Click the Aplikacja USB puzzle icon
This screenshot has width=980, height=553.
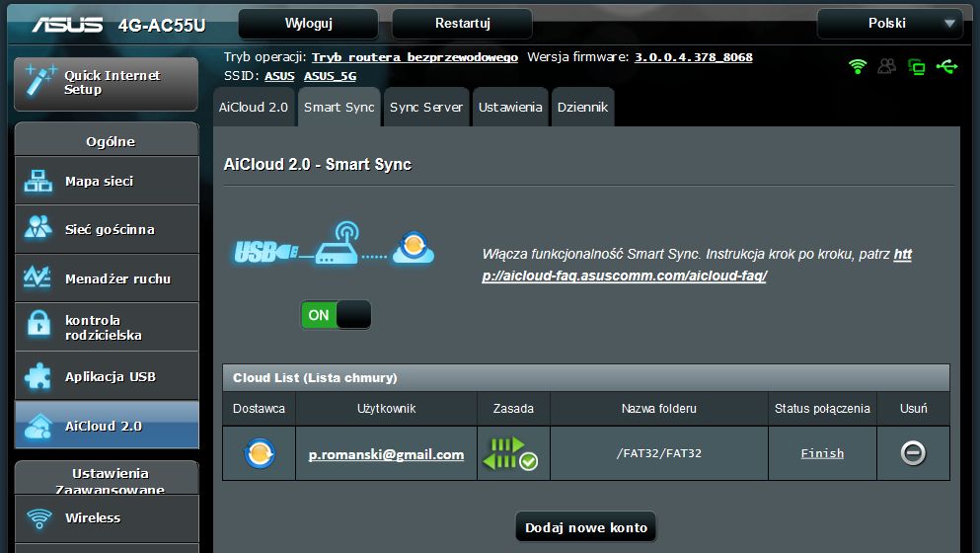(38, 376)
